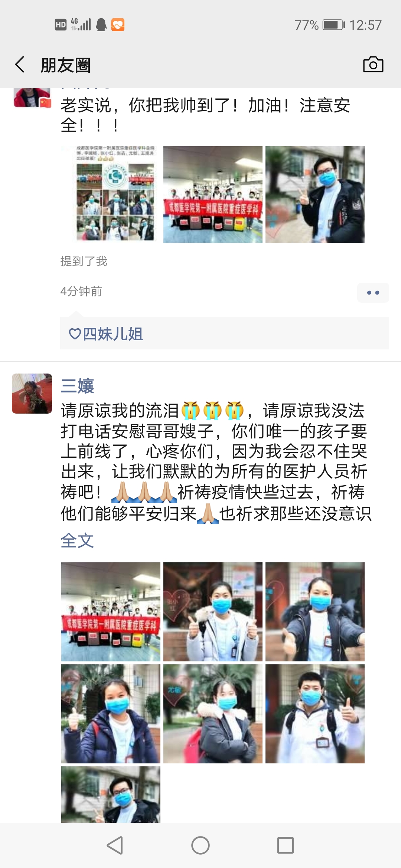Open the red banner group photo in first post
The height and width of the screenshot is (868, 401).
[x=213, y=194]
